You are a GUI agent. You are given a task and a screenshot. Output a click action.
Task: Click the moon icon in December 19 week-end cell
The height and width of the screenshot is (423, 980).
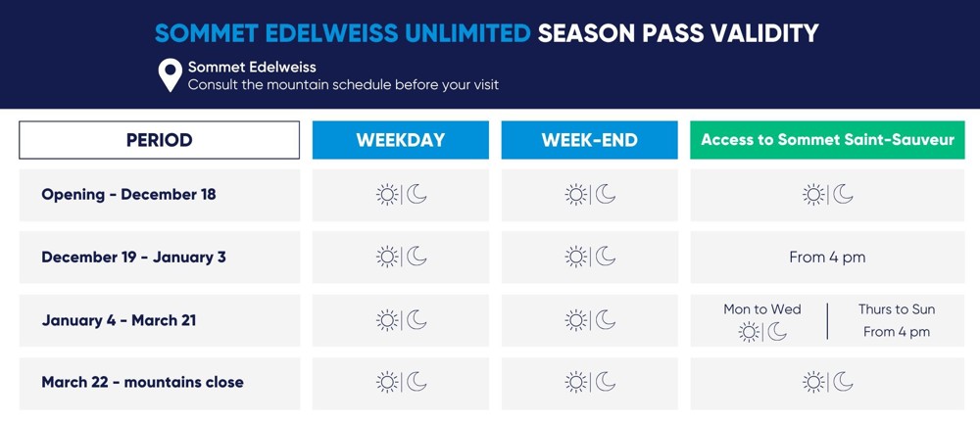(x=606, y=257)
